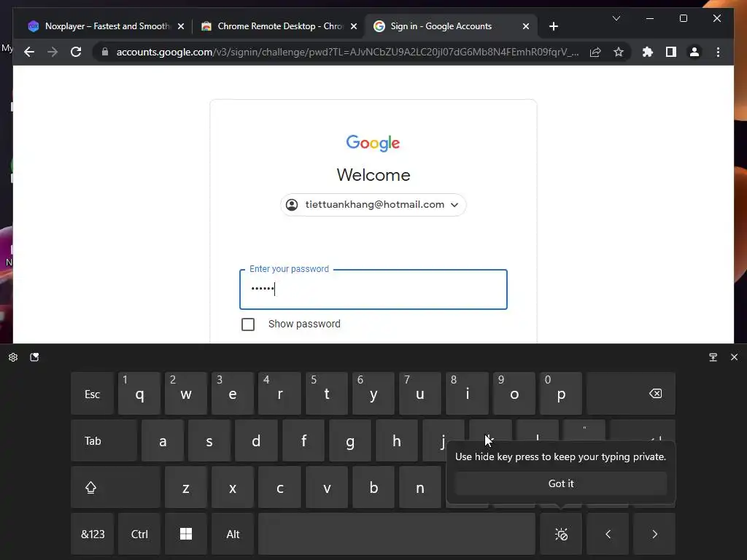Toggle the Chrome side panel icon

671,52
